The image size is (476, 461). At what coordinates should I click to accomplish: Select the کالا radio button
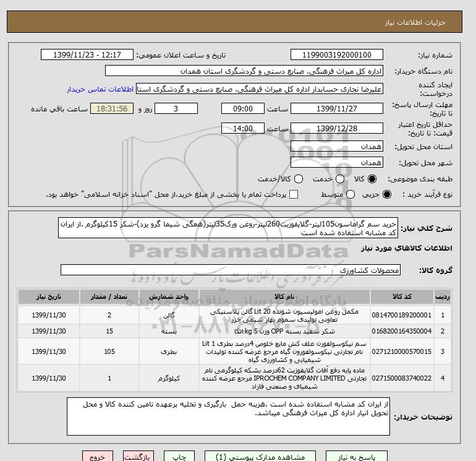click(x=372, y=179)
